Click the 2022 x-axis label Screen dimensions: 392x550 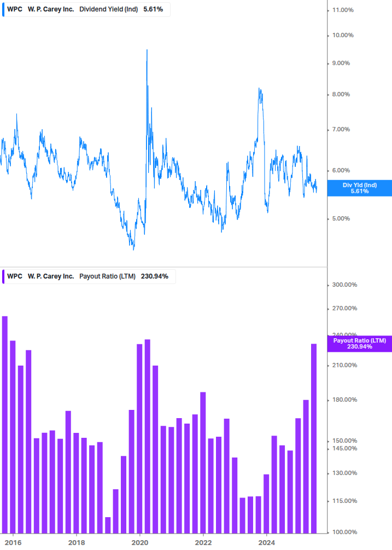pos(203,543)
